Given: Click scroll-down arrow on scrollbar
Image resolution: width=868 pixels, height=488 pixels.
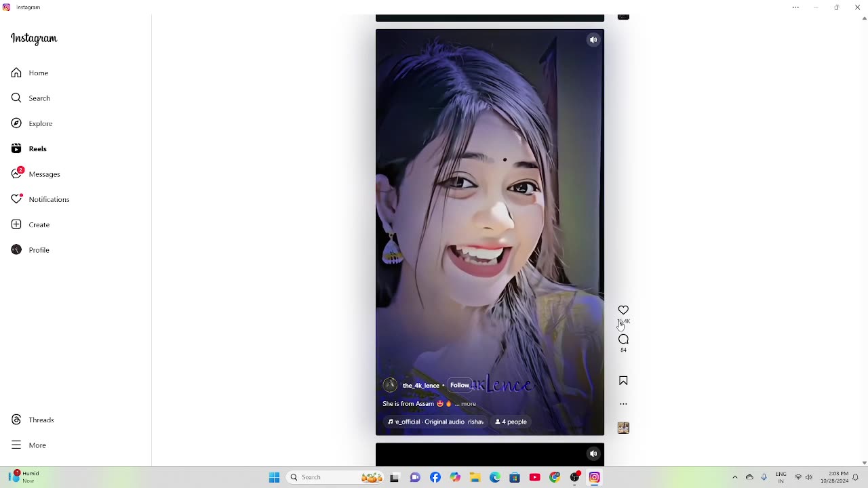Looking at the screenshot, I should [x=864, y=463].
